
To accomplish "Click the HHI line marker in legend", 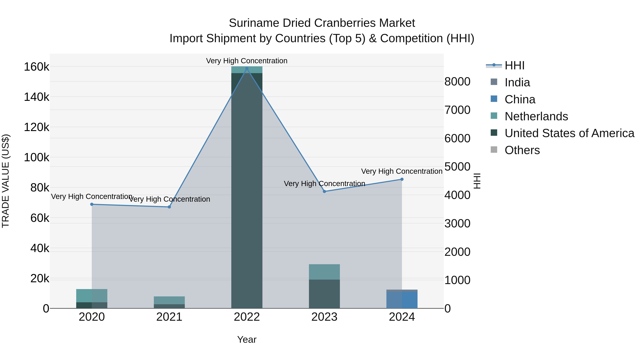I will [494, 65].
